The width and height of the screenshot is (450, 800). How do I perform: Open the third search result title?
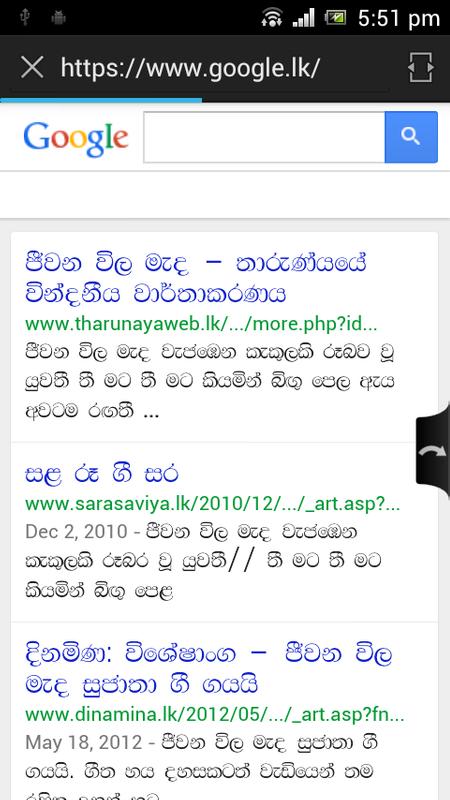point(208,669)
